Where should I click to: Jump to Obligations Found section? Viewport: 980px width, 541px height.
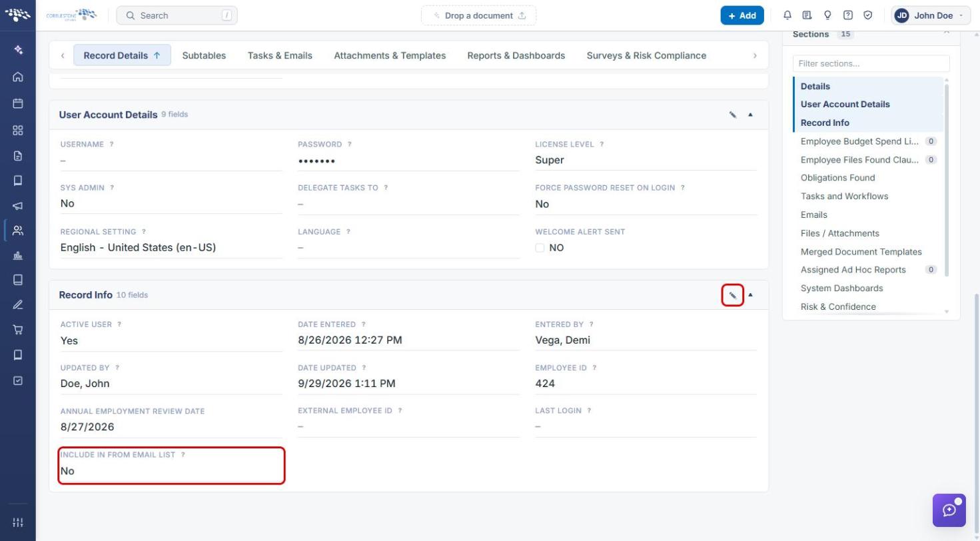pos(837,178)
